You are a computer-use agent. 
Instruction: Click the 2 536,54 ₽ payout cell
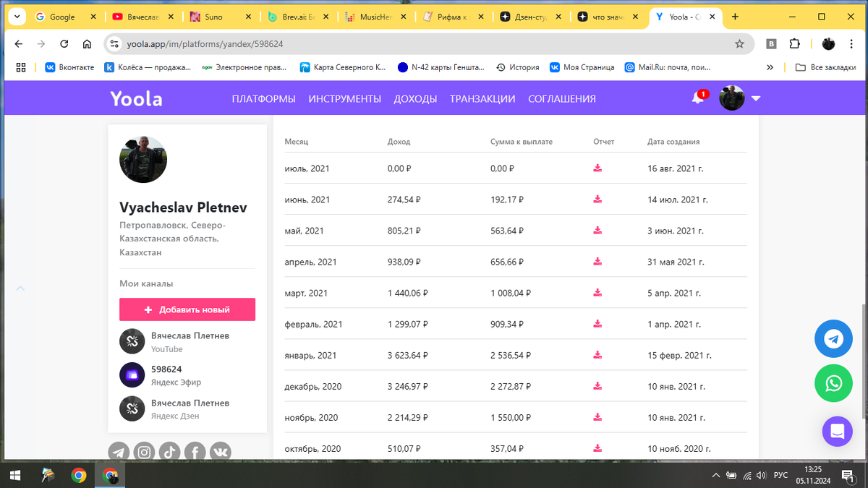pyautogui.click(x=511, y=355)
